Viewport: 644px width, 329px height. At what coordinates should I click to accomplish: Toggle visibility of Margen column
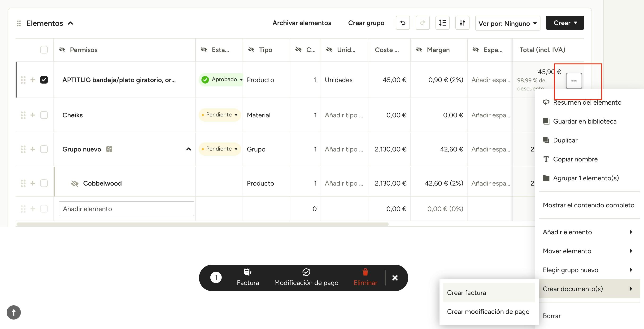pyautogui.click(x=419, y=49)
